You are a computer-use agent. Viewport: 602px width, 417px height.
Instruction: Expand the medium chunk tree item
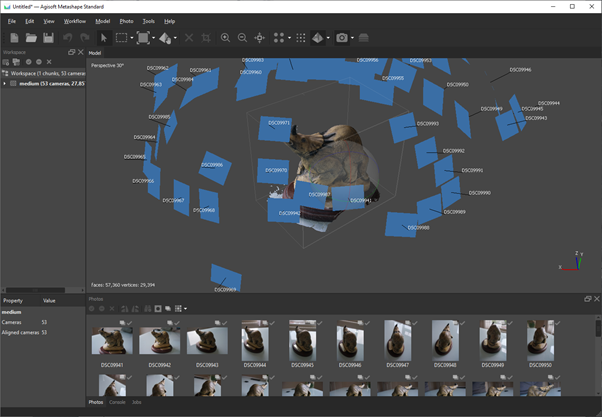(x=5, y=84)
